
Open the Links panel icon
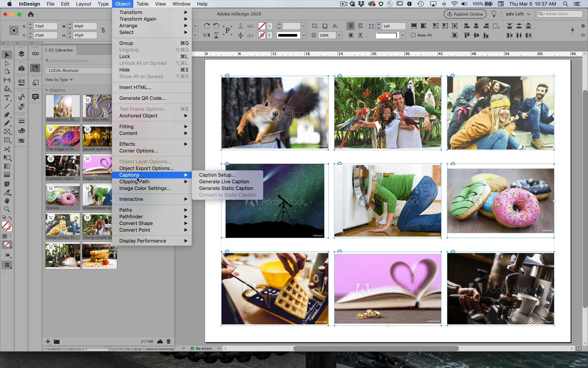pos(35,54)
